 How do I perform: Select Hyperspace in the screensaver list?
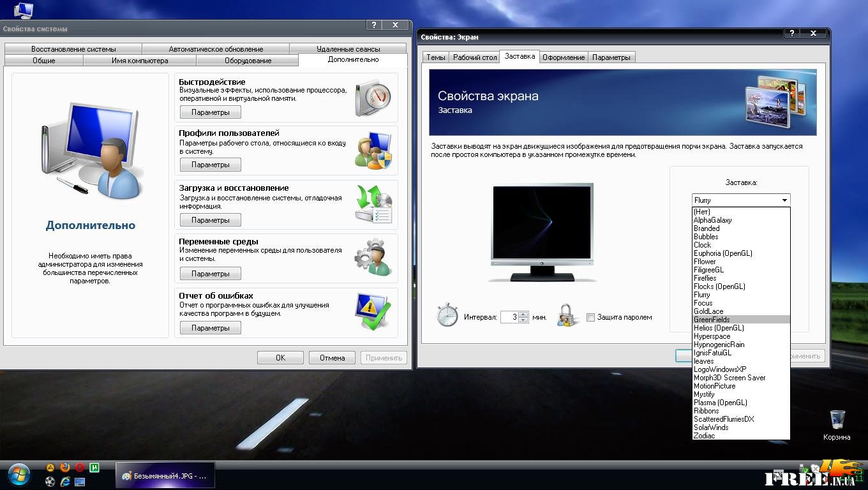[741, 336]
